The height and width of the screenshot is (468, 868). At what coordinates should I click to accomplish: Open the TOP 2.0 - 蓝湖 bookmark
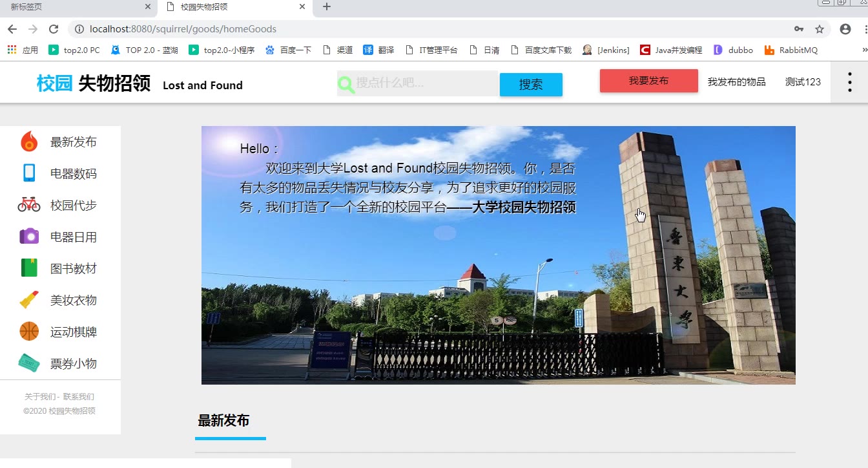tap(144, 50)
